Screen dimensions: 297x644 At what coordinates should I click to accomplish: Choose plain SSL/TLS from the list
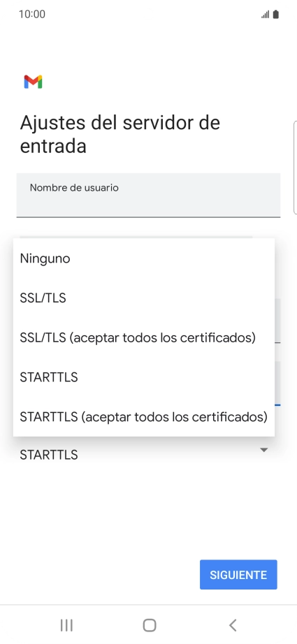point(144,298)
